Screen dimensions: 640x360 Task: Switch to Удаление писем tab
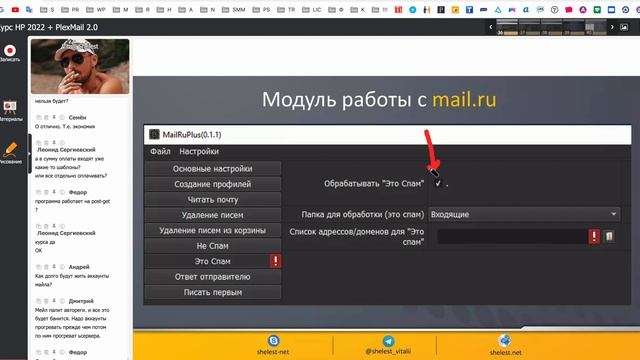213,215
